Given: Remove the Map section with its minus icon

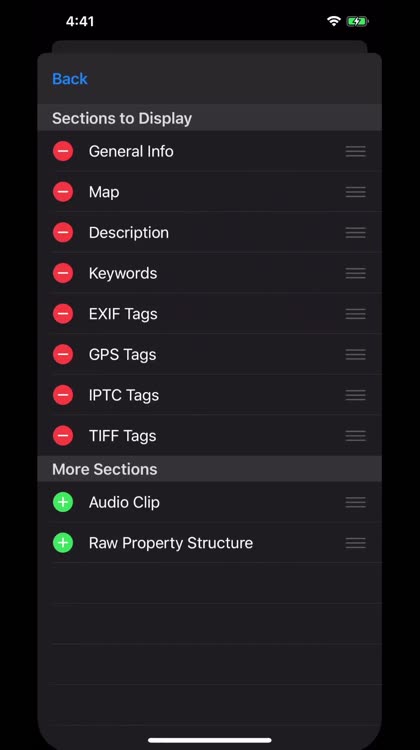Looking at the screenshot, I should pos(63,192).
